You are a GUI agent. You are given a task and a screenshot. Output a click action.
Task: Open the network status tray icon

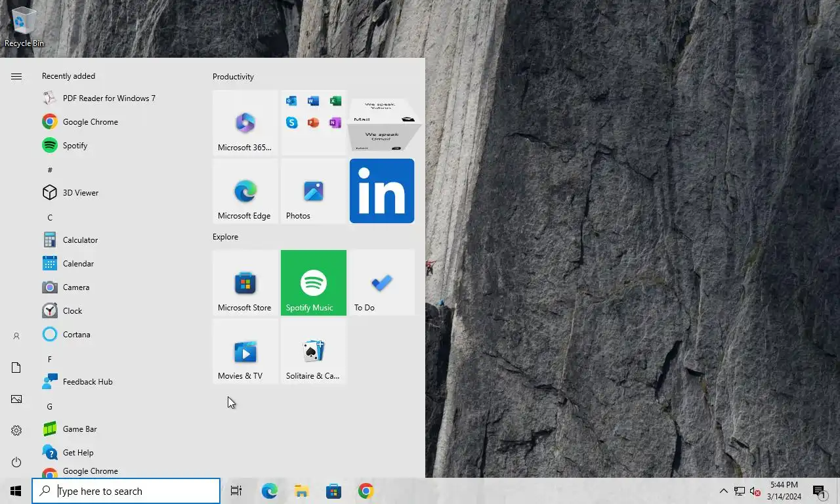740,491
